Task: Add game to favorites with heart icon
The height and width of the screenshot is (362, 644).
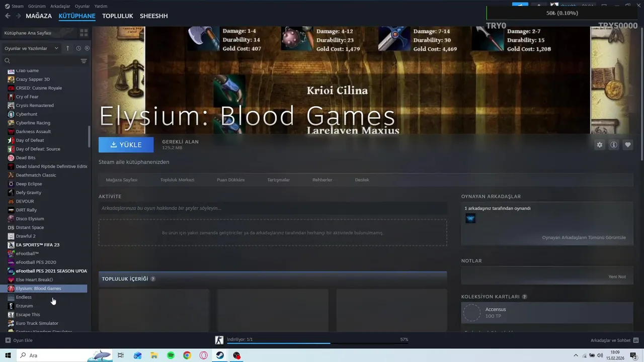Action: (628, 145)
